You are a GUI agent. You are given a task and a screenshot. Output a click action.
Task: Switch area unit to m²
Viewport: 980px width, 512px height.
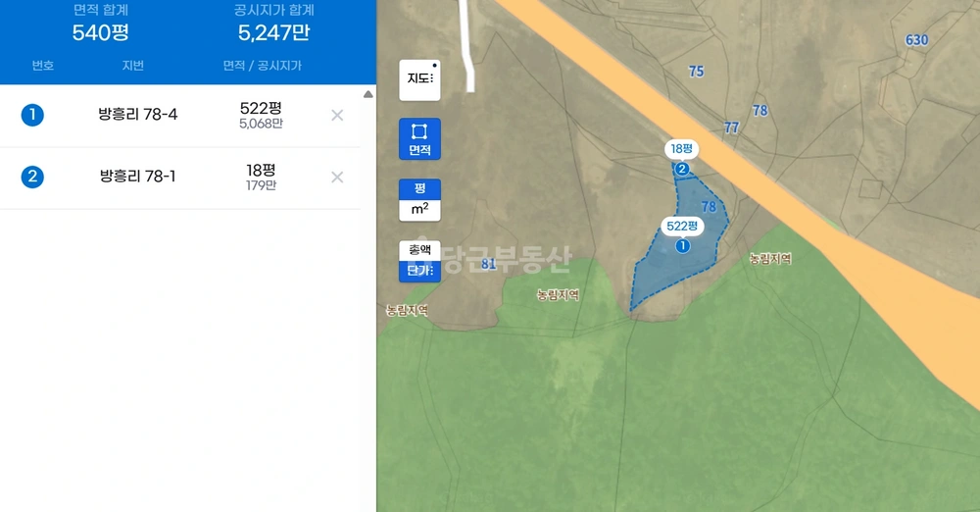tap(419, 210)
